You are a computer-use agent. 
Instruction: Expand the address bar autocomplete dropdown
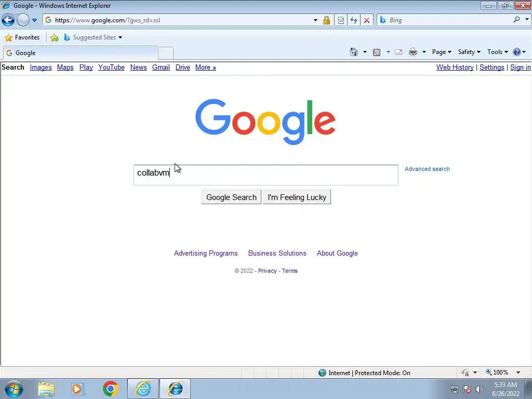point(315,20)
